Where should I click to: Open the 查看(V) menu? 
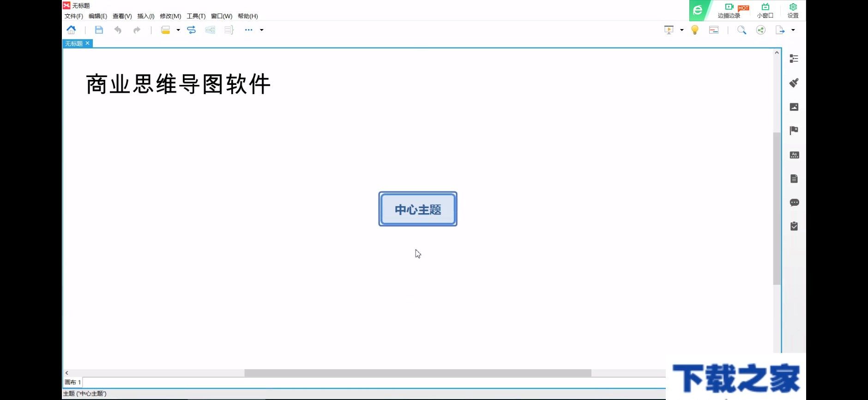click(122, 16)
